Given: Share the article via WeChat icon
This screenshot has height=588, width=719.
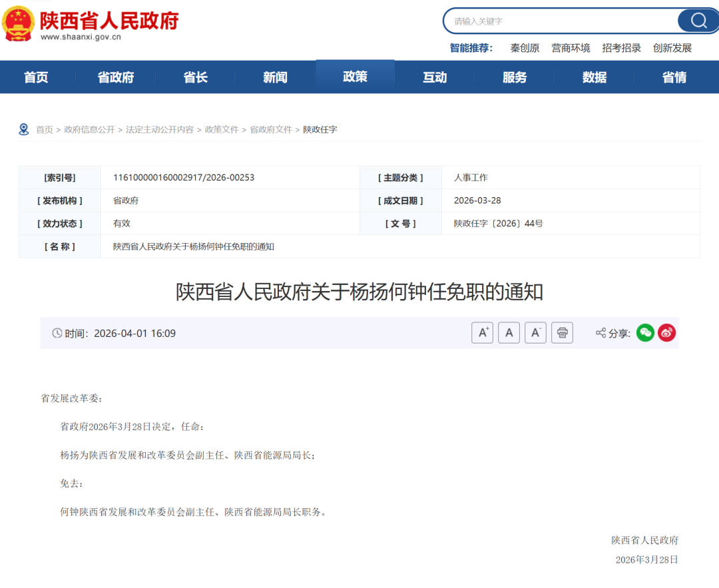Looking at the screenshot, I should click(645, 332).
